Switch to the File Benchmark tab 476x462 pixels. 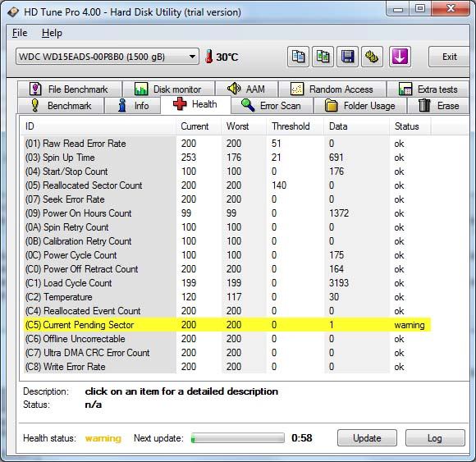click(70, 89)
